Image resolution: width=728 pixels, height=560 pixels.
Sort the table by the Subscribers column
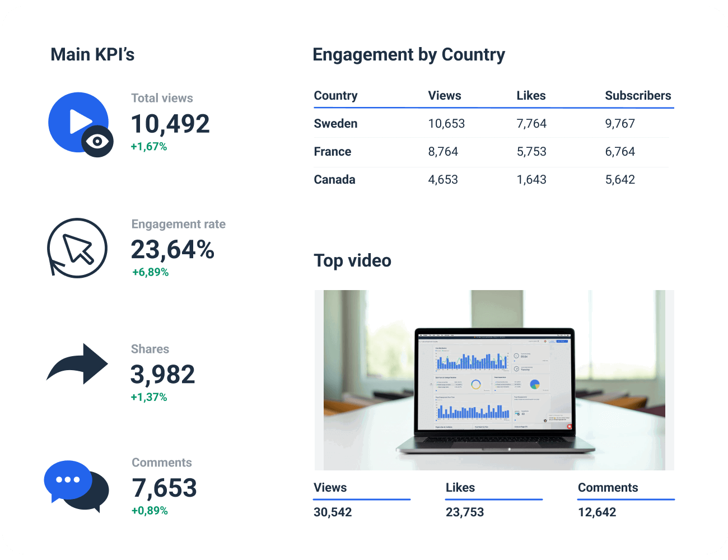(638, 95)
